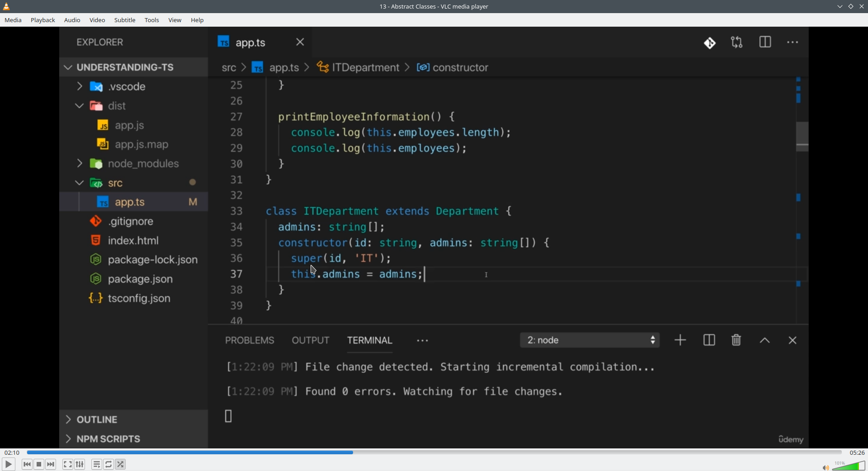Click the editor vertical scrollbar thumb

[x=802, y=136]
